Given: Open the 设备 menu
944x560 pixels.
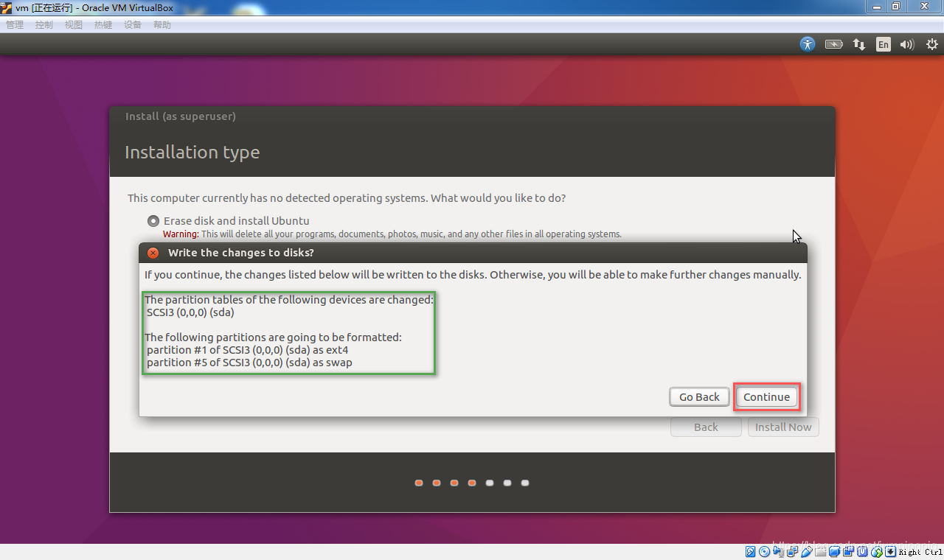Looking at the screenshot, I should pos(133,25).
